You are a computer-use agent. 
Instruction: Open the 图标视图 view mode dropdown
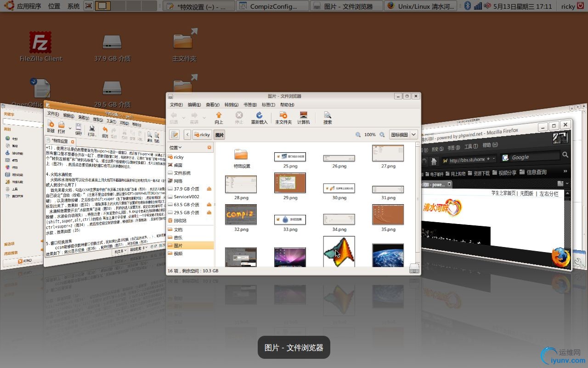tap(403, 134)
